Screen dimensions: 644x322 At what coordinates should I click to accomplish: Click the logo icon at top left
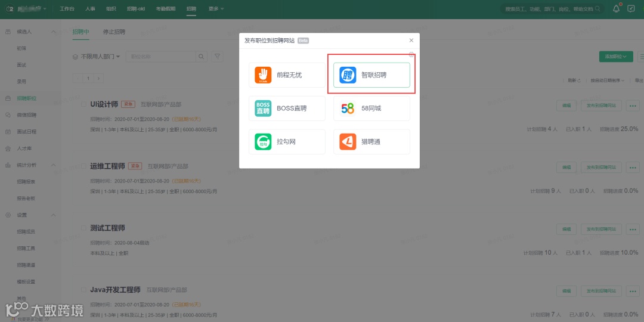10,8
